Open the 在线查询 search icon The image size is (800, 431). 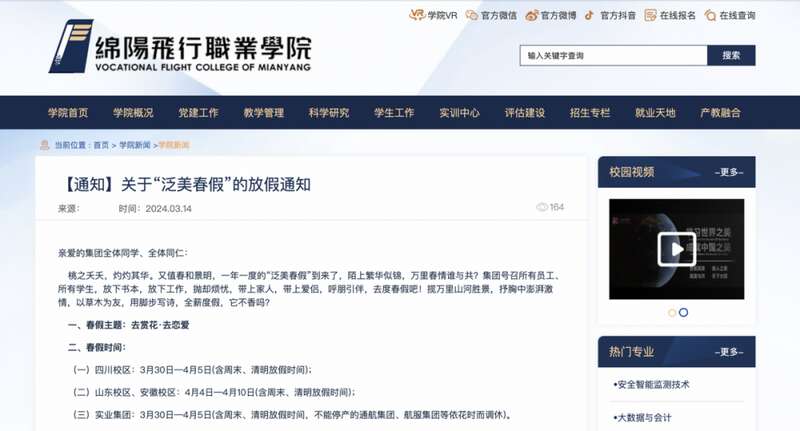pos(710,15)
